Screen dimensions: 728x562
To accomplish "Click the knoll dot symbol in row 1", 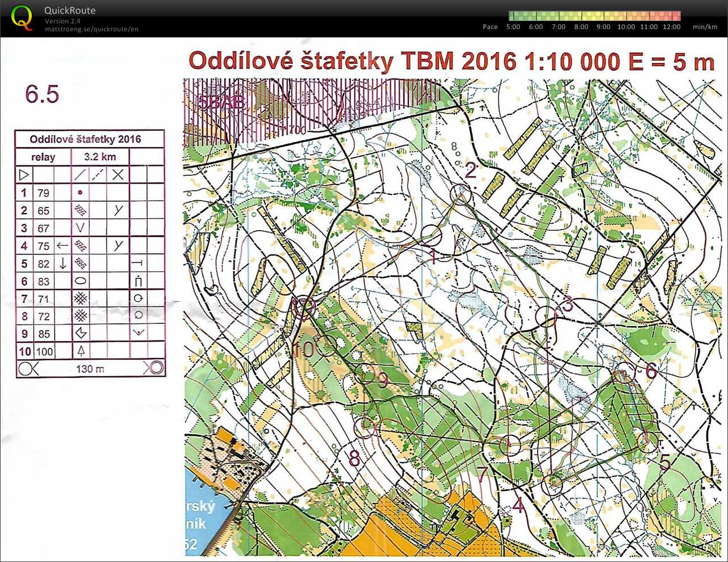I will coord(80,193).
